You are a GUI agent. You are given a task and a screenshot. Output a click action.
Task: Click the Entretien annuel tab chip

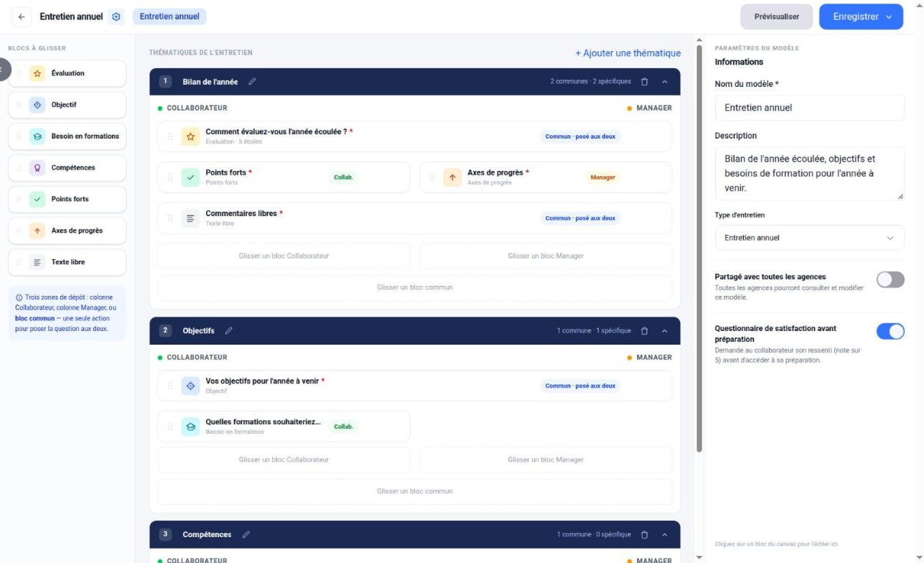coord(169,17)
